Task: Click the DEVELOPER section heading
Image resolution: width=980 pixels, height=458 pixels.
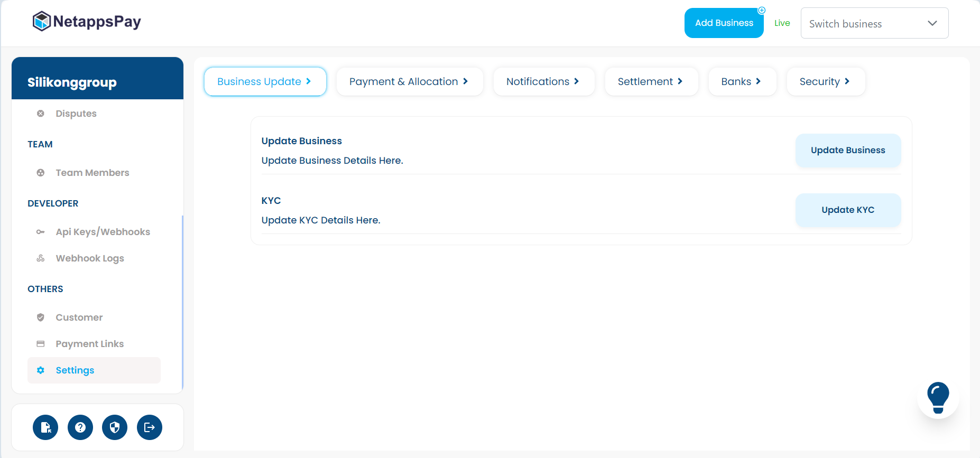Action: pyautogui.click(x=53, y=203)
